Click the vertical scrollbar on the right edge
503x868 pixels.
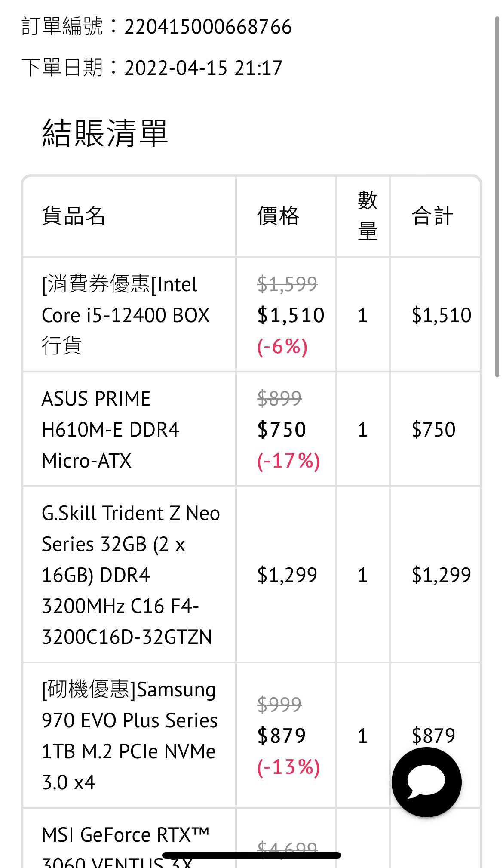(x=497, y=197)
